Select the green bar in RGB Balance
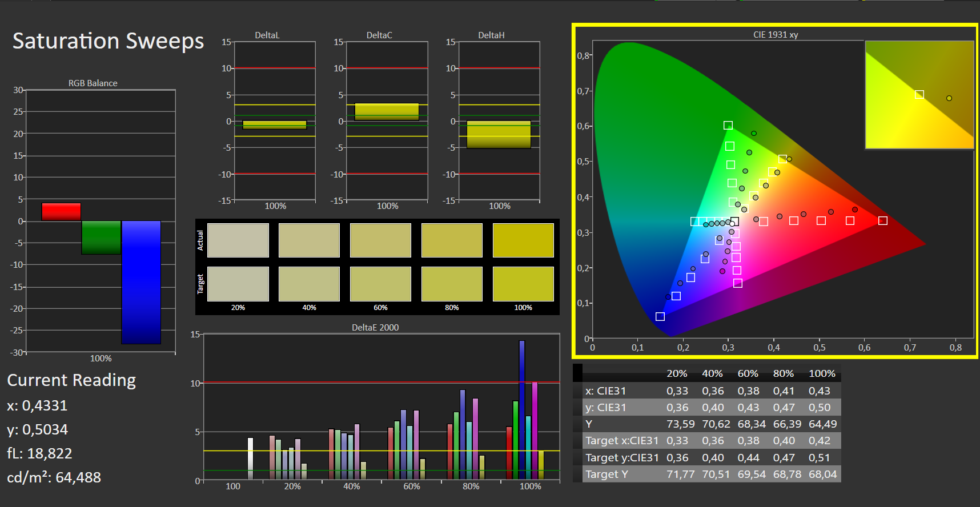Viewport: 980px width, 507px height. [101, 238]
